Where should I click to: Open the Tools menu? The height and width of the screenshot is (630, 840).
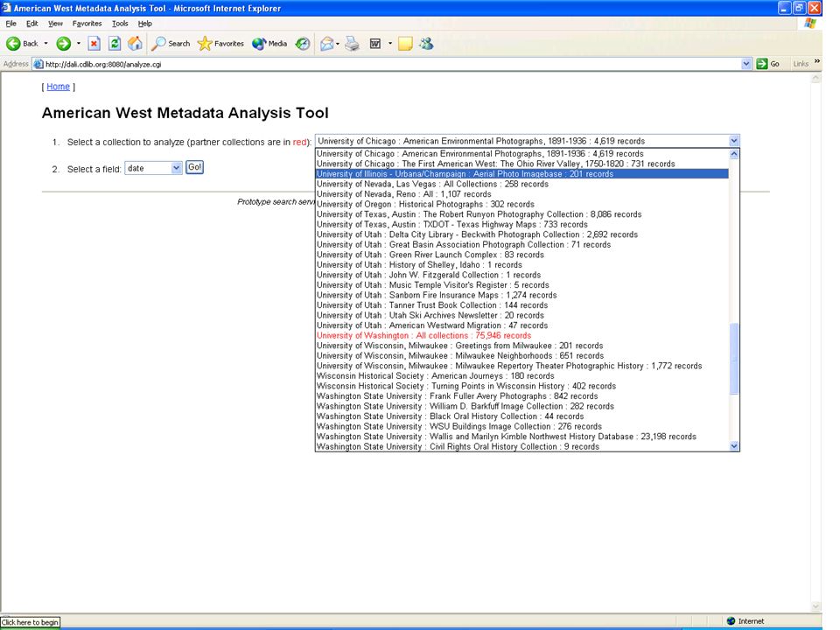(x=120, y=24)
